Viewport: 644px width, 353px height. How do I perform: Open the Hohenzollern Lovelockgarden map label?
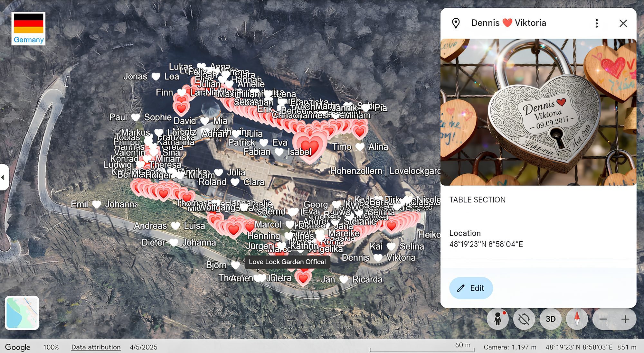[x=385, y=171]
